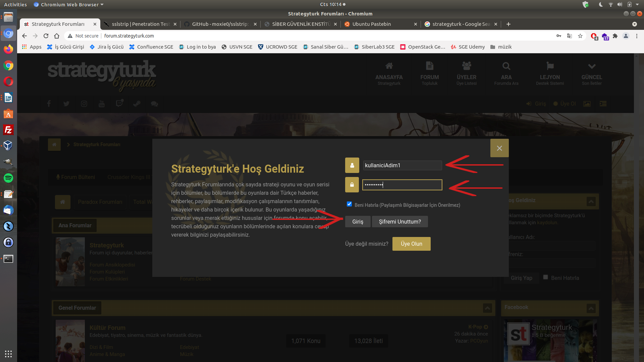Close the Strategyturk Forumları tab
Image resolution: width=644 pixels, height=362 pixels.
[x=95, y=24]
